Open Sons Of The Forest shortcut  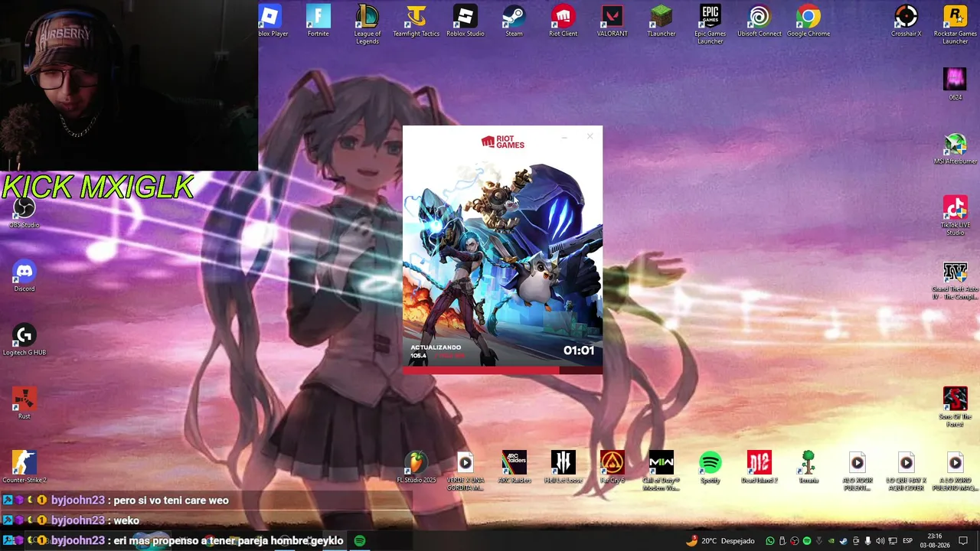click(x=955, y=407)
